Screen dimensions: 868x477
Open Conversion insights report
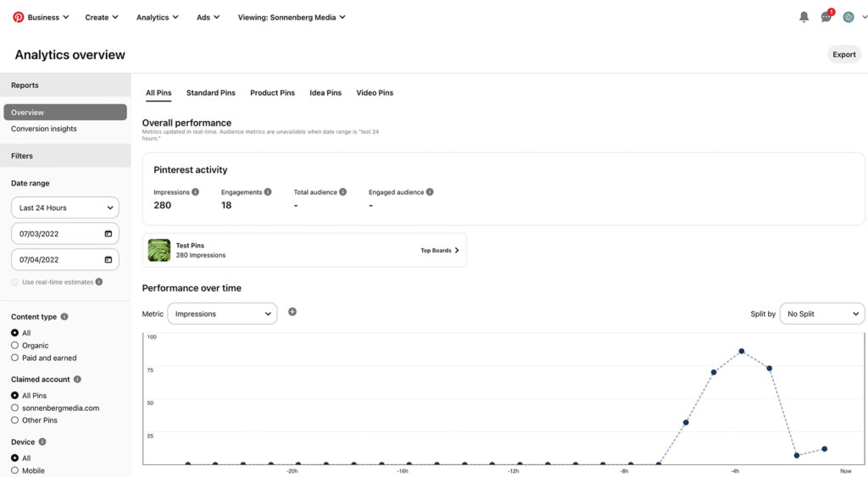coord(44,129)
